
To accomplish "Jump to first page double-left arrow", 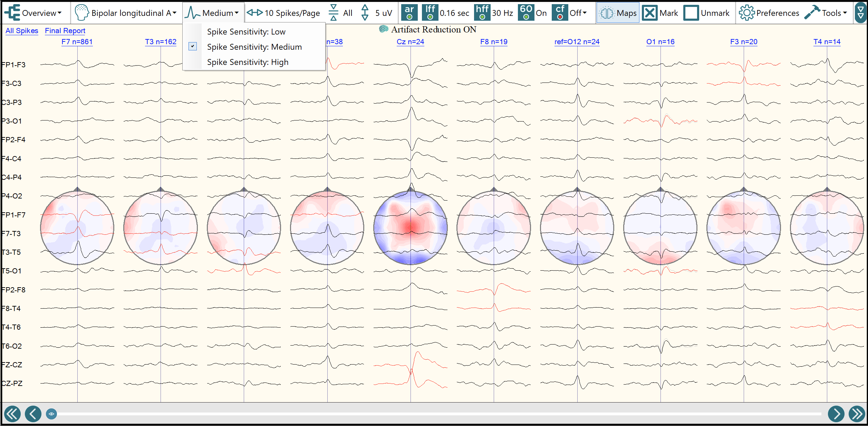I will pos(12,414).
